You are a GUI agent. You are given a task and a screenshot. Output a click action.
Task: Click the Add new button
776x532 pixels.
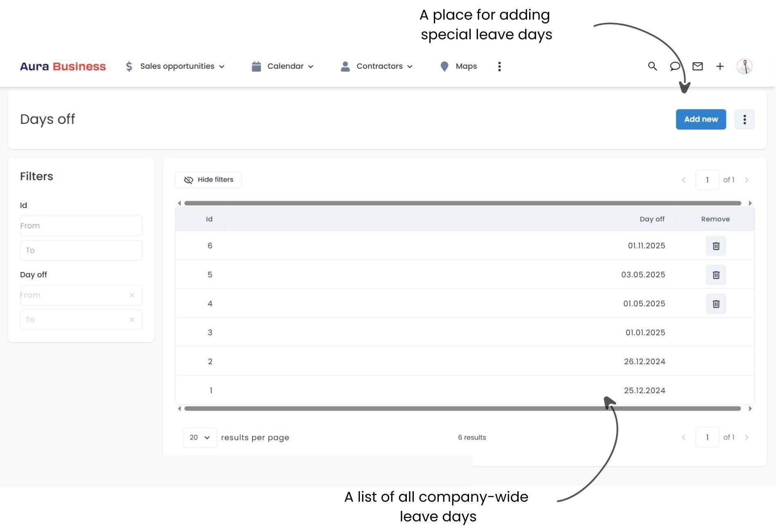tap(701, 119)
